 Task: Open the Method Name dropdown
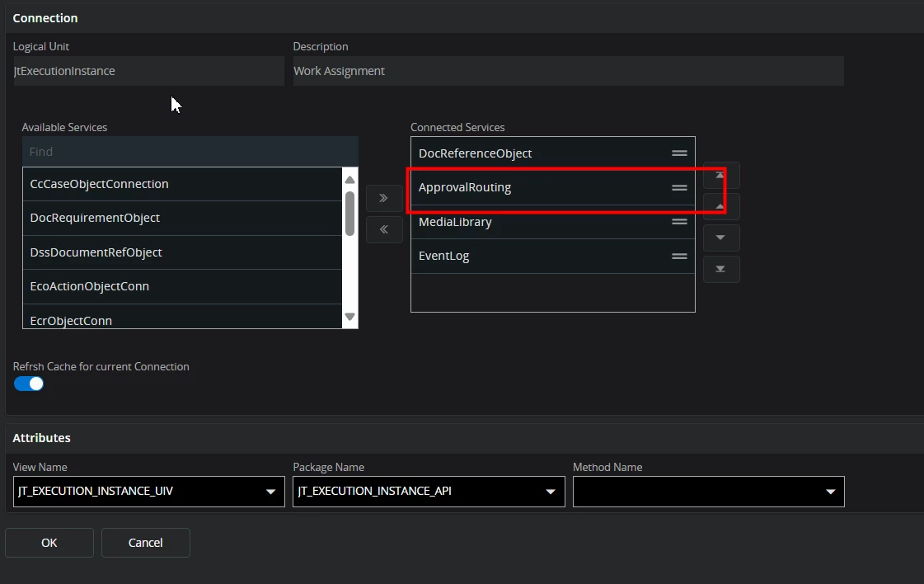[829, 492]
